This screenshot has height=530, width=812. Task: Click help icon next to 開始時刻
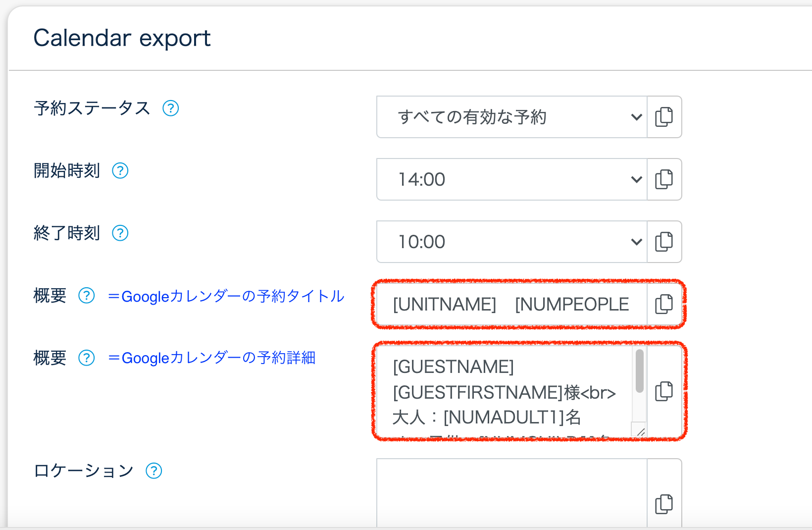tap(120, 171)
